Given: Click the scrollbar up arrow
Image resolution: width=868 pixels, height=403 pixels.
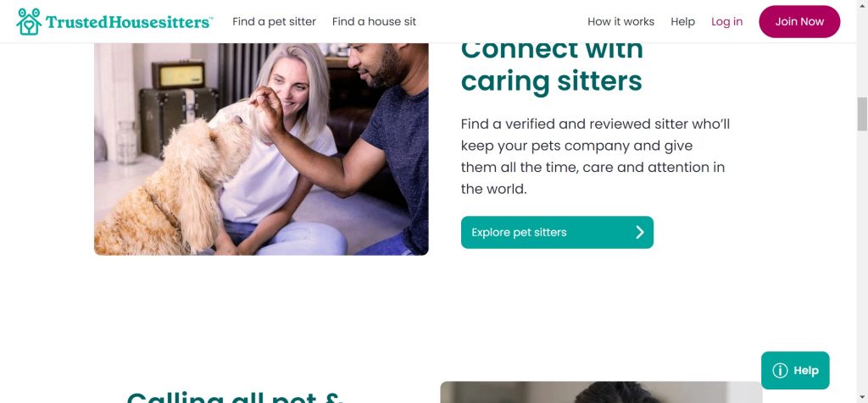Looking at the screenshot, I should 862,5.
